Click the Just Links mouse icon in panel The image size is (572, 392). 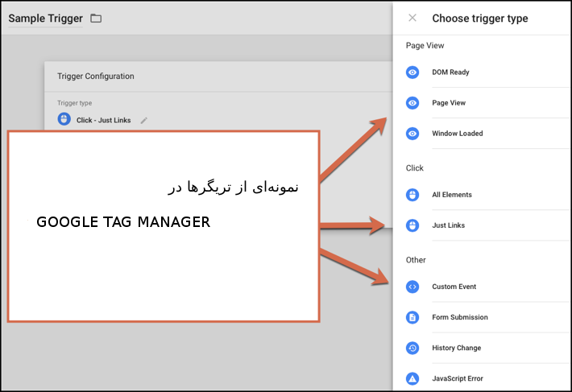tap(412, 225)
